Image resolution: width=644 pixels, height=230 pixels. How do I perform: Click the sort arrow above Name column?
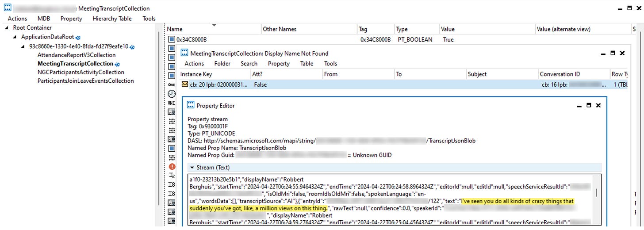pyautogui.click(x=215, y=25)
